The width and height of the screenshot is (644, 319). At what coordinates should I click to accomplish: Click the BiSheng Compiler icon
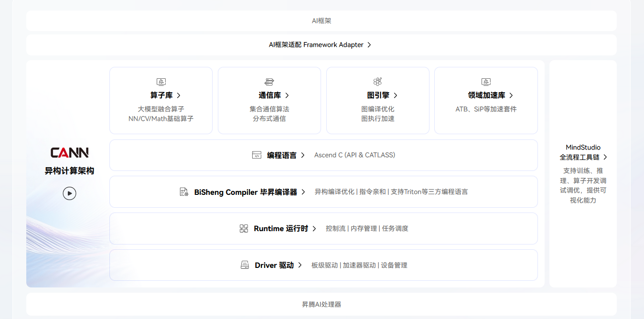tap(184, 192)
